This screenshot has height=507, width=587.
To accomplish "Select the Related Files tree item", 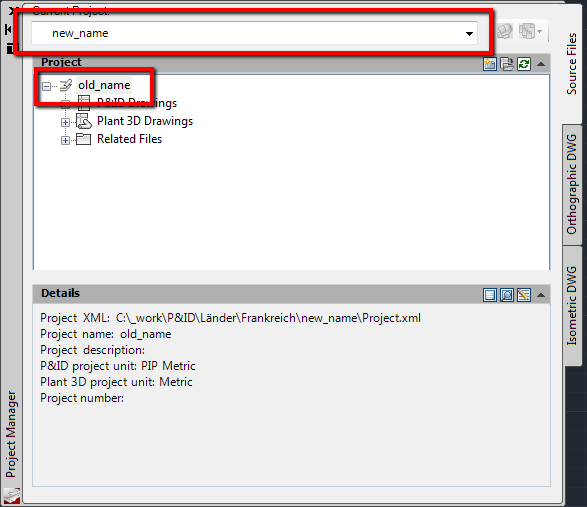I will 129,139.
